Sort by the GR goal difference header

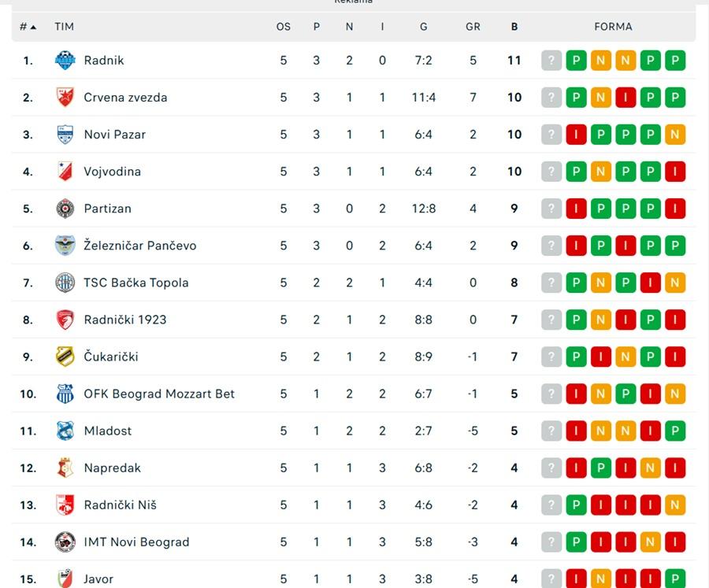(473, 27)
